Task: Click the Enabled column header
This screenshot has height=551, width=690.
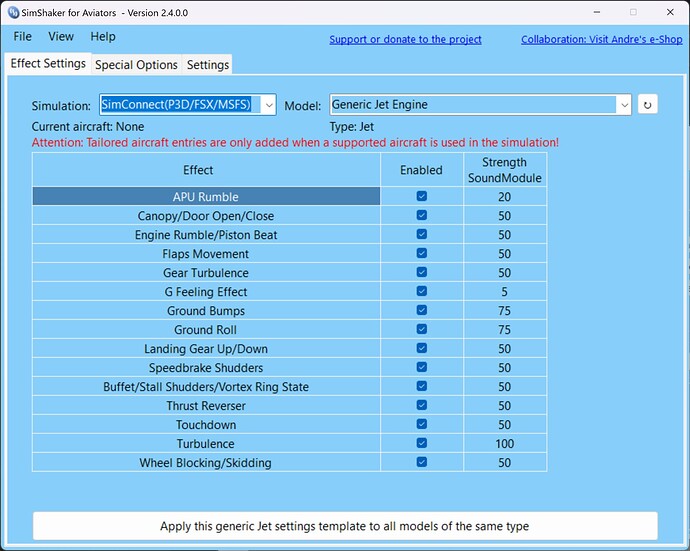Action: [x=422, y=170]
